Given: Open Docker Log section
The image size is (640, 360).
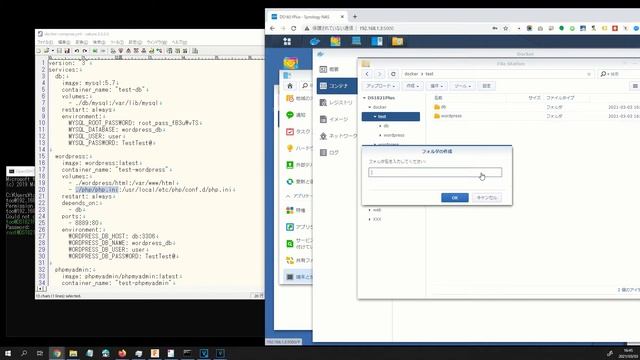Looking at the screenshot, I should coord(337,153).
